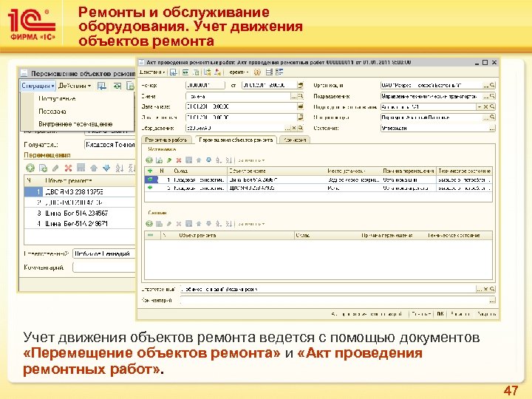Click move up arrow in Перемещения toolbar

[x=94, y=168]
